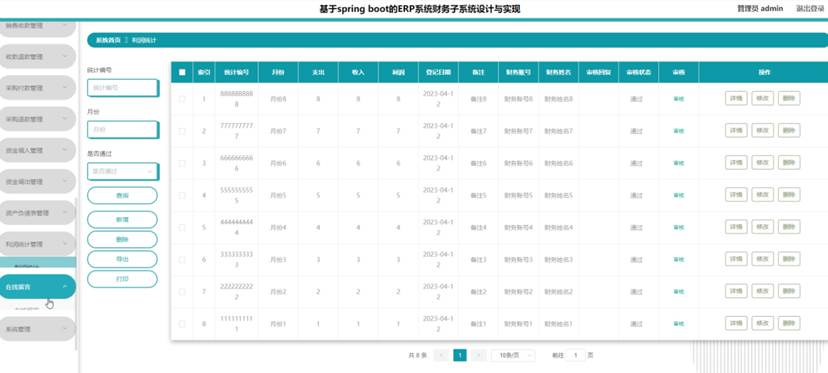The image size is (828, 373).
Task: Select the highlighted submenu under 利润统计管理
Action: pyautogui.click(x=38, y=263)
